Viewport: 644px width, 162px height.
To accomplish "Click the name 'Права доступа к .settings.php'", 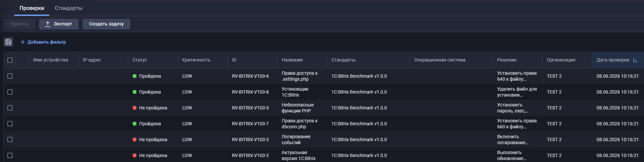I will (300, 76).
